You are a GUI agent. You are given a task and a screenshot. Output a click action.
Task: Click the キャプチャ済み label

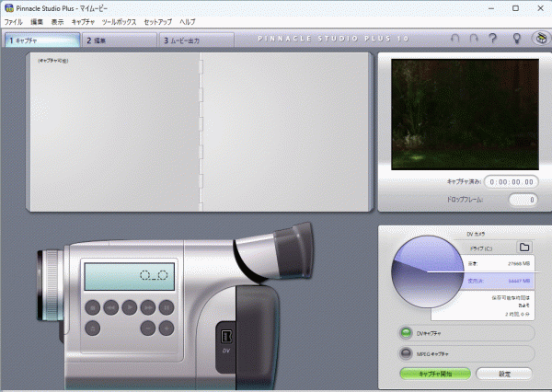[x=464, y=181]
